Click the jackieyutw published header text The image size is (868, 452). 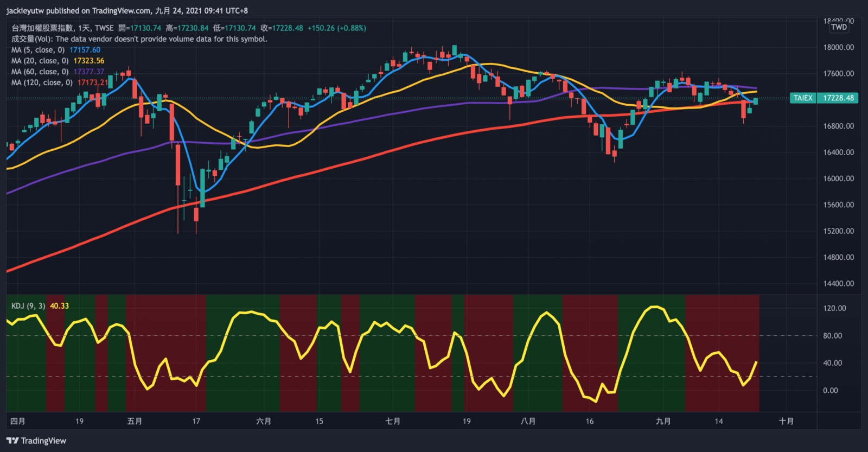click(x=127, y=10)
